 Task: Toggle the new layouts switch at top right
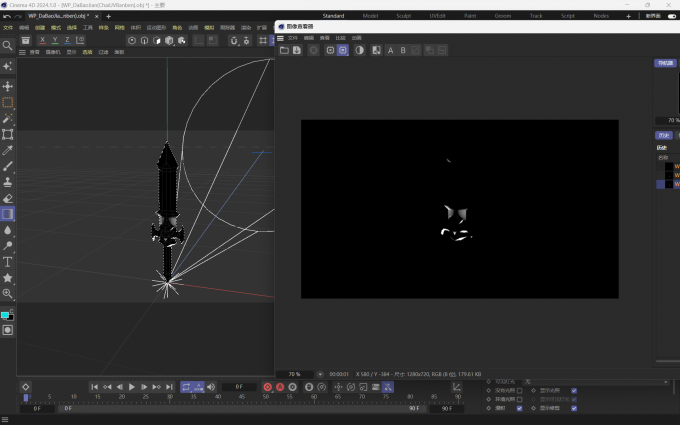[x=672, y=16]
